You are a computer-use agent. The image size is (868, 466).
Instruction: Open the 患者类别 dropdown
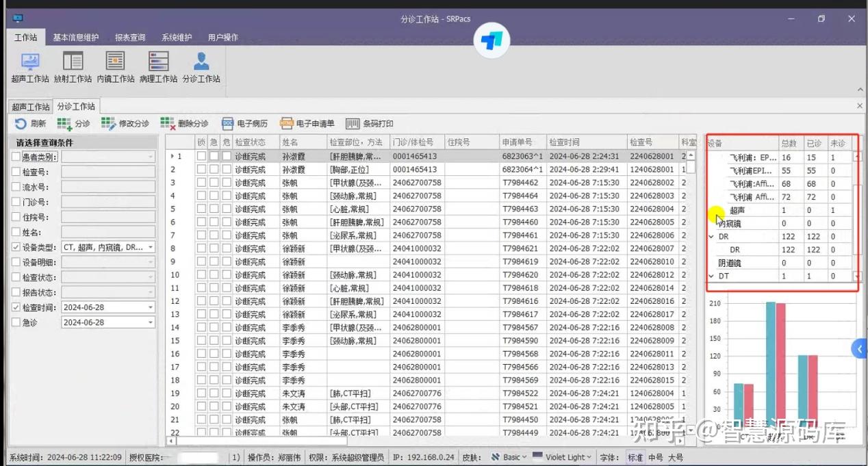[x=151, y=157]
